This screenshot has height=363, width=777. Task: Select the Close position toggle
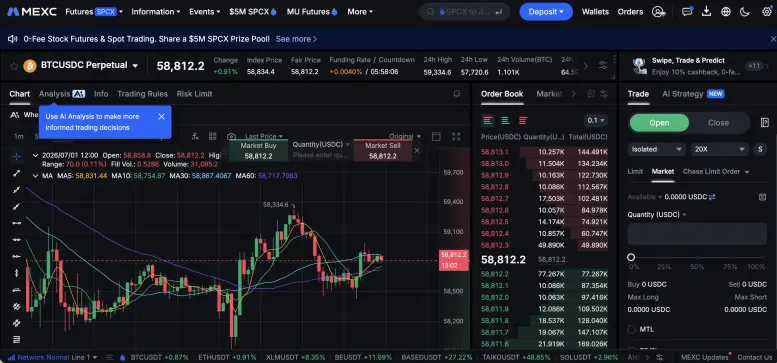tap(718, 123)
